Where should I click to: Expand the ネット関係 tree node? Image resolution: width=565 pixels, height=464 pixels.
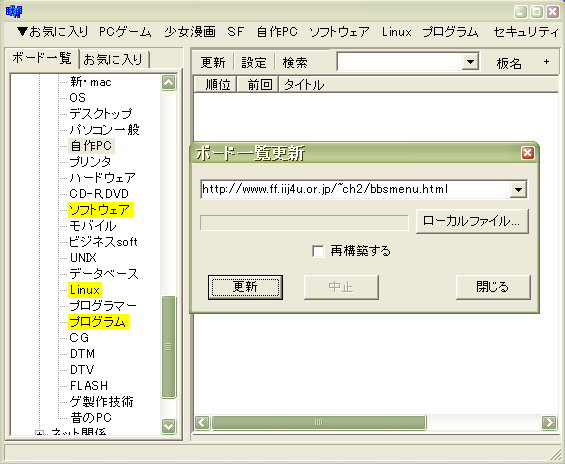point(39,433)
